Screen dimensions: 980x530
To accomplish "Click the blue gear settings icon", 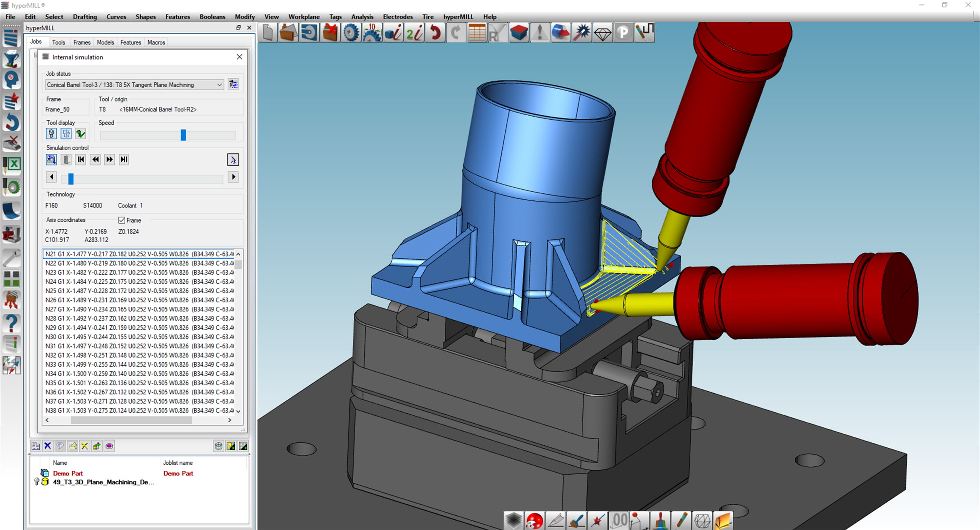I will click(351, 32).
